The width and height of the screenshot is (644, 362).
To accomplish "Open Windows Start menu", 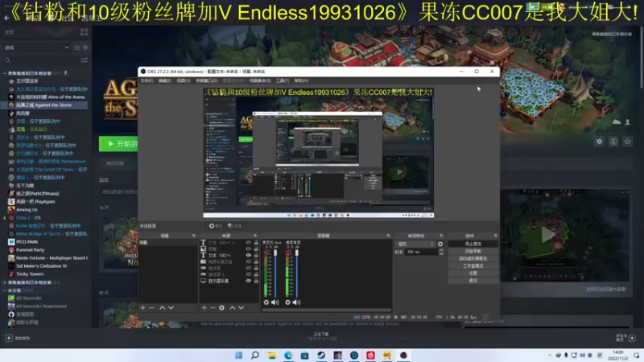I will [x=238, y=355].
